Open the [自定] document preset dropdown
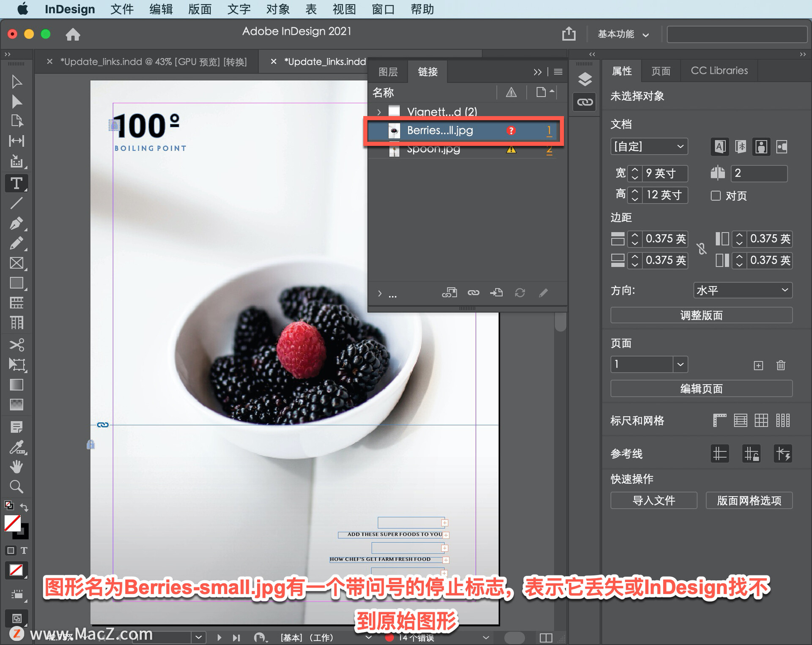Viewport: 812px width, 645px height. point(649,147)
